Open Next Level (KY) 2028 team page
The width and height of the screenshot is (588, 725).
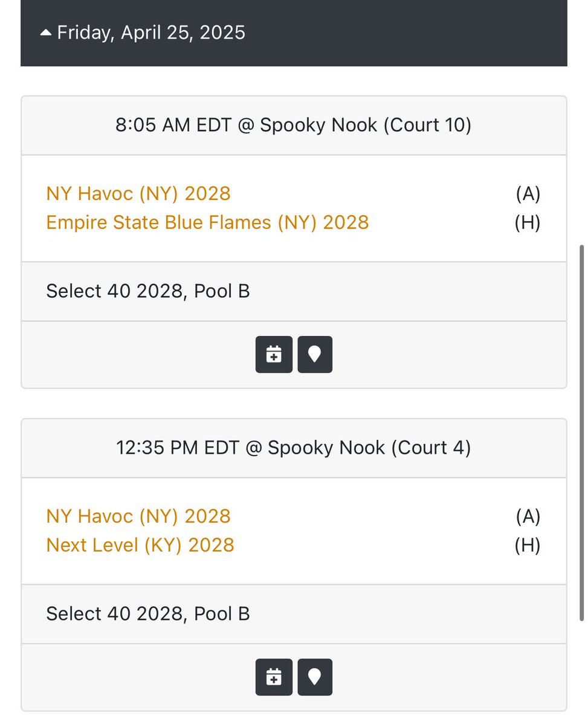140,545
